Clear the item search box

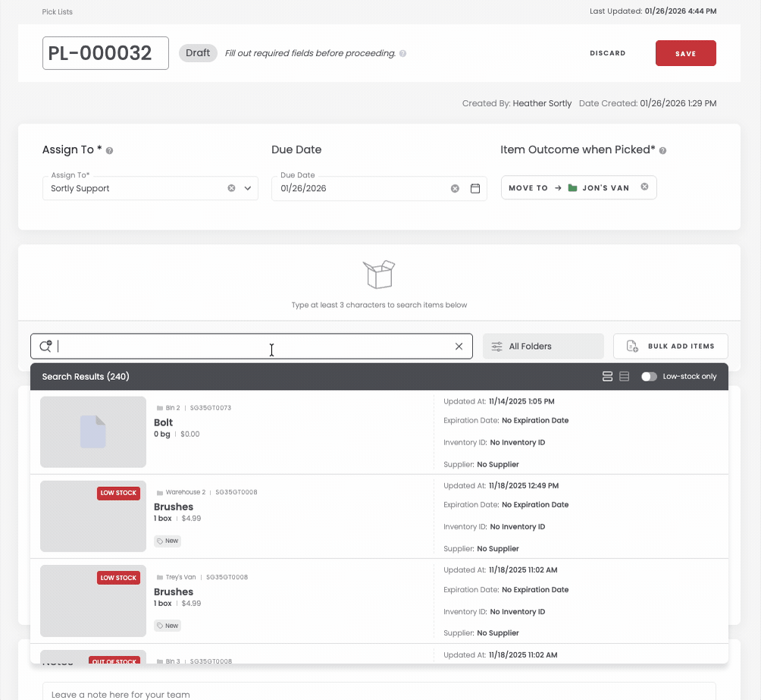pos(459,347)
